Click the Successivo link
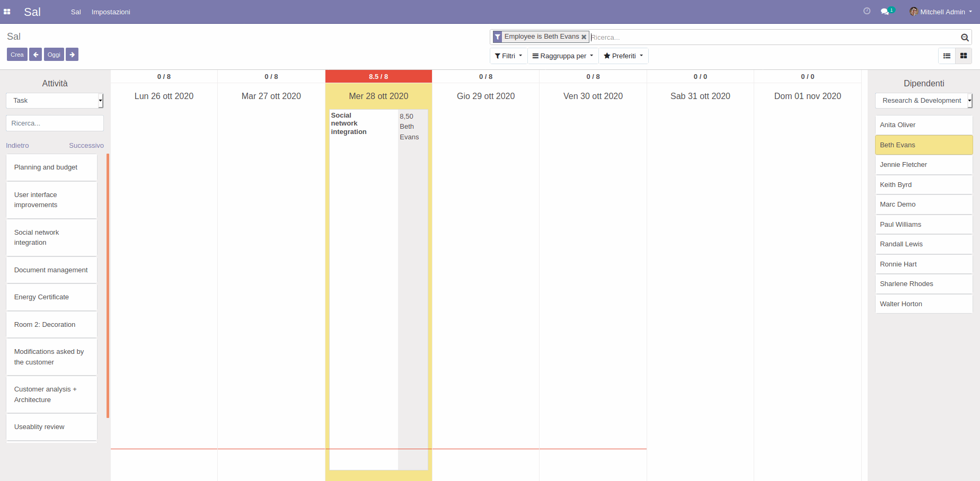980x481 pixels. click(86, 146)
